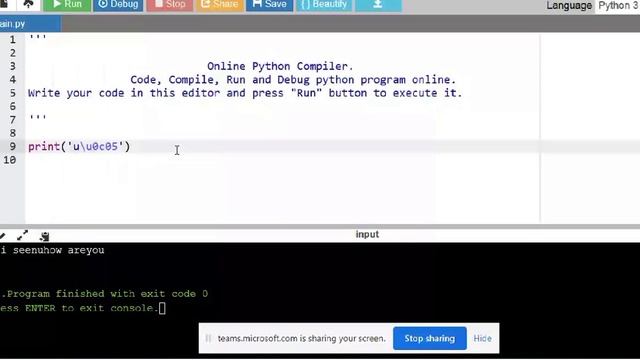
Task: Download the code with download button
Action: 378,4
